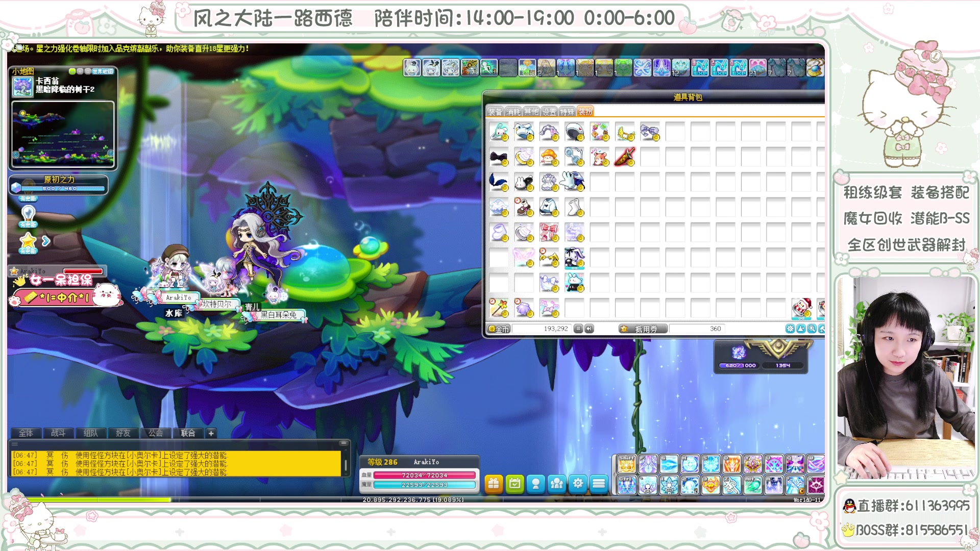Click the inventory magnifier search icon
The height and width of the screenshot is (551, 980).
pos(812,329)
